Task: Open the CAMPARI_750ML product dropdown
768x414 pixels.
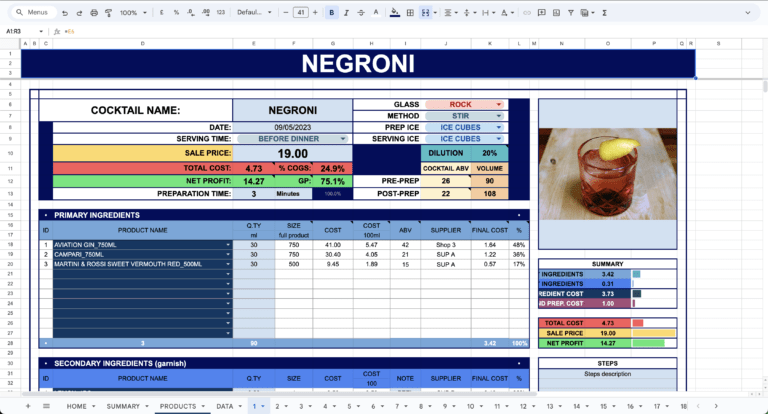Action: click(228, 254)
